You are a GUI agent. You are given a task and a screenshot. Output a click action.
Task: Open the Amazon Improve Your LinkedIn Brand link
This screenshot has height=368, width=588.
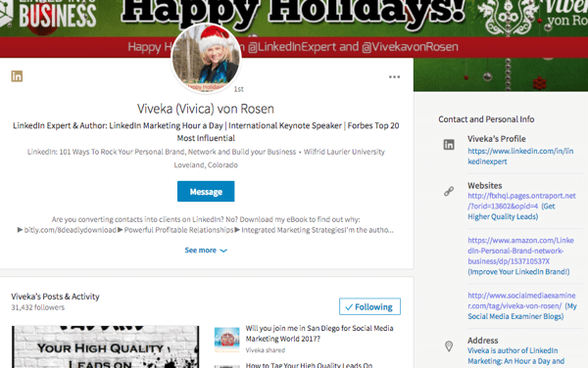point(520,256)
